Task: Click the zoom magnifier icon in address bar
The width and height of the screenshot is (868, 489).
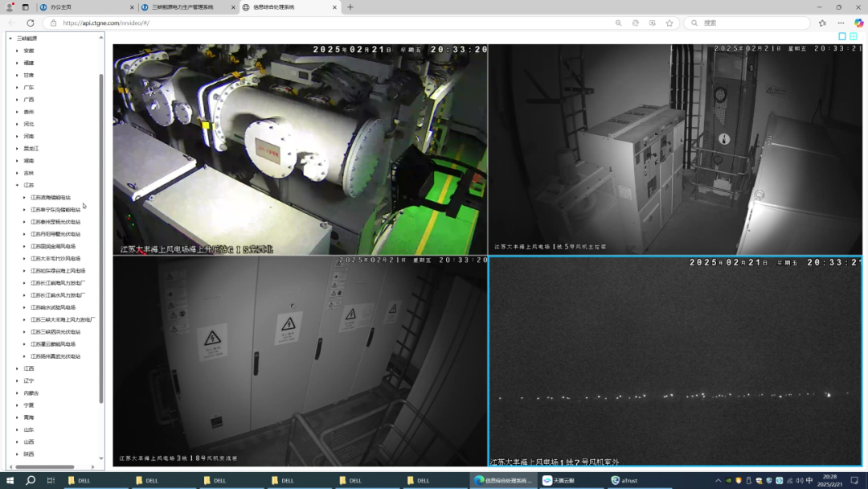Action: (618, 23)
